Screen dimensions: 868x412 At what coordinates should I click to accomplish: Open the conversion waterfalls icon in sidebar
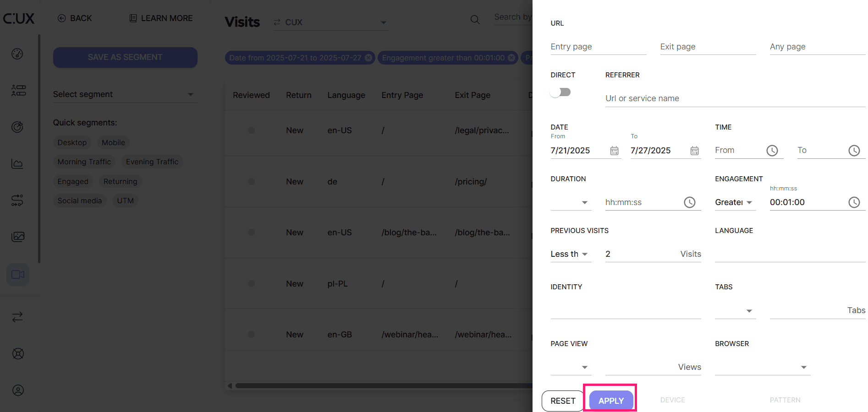[17, 200]
